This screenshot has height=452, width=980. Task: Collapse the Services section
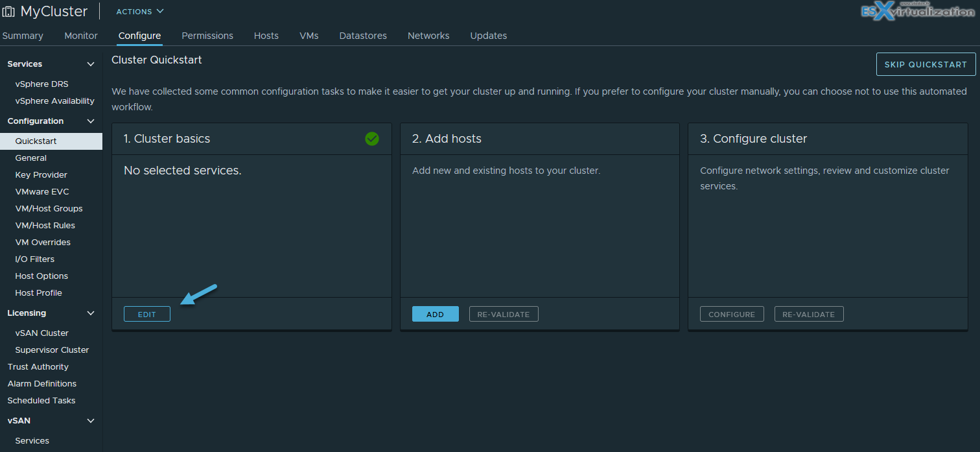pos(91,64)
